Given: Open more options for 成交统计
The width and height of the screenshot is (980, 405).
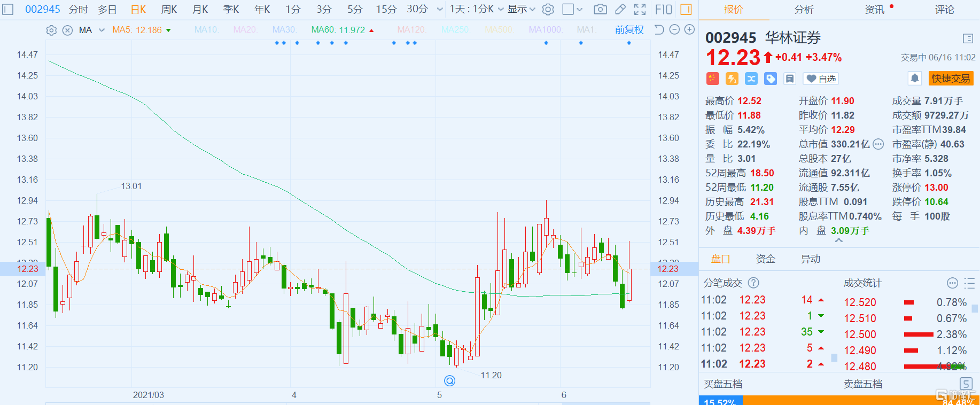Looking at the screenshot, I should coord(952,283).
